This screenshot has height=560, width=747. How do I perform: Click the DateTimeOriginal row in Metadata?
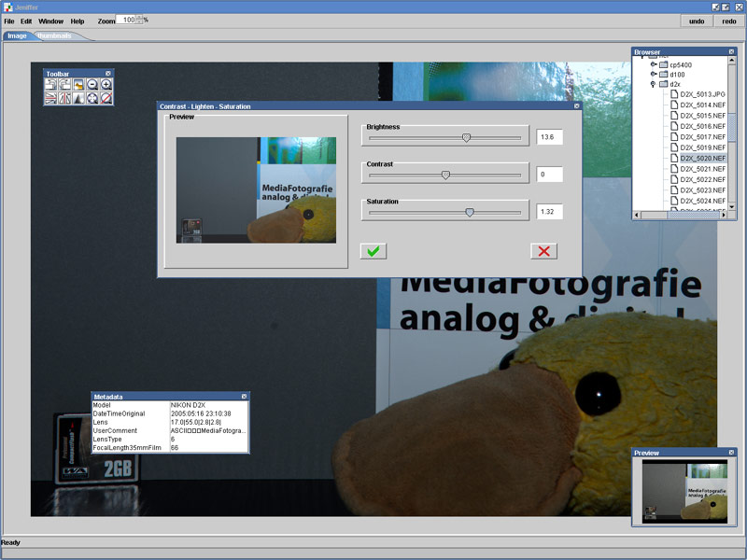pyautogui.click(x=170, y=413)
